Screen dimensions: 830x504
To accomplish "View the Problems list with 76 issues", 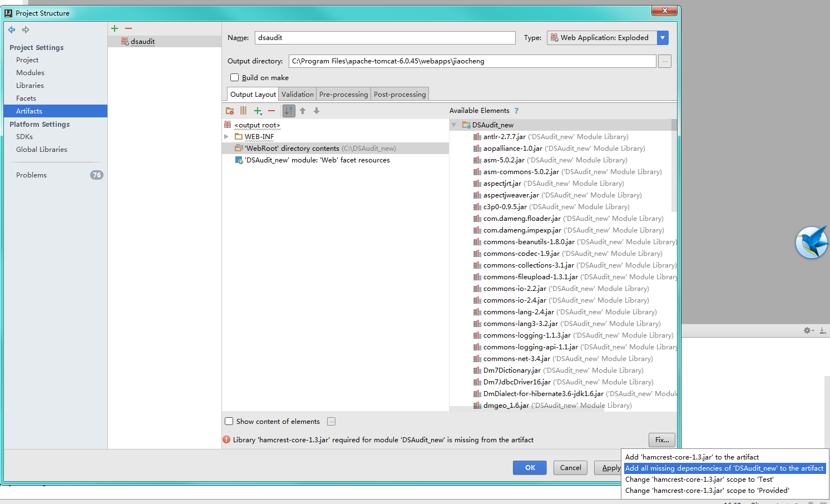I will (56, 175).
